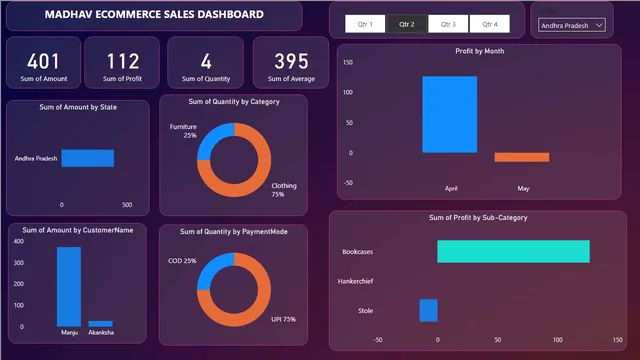Click the 112 Sum of Profit card
Viewport: 640px width, 360px height.
122,63
